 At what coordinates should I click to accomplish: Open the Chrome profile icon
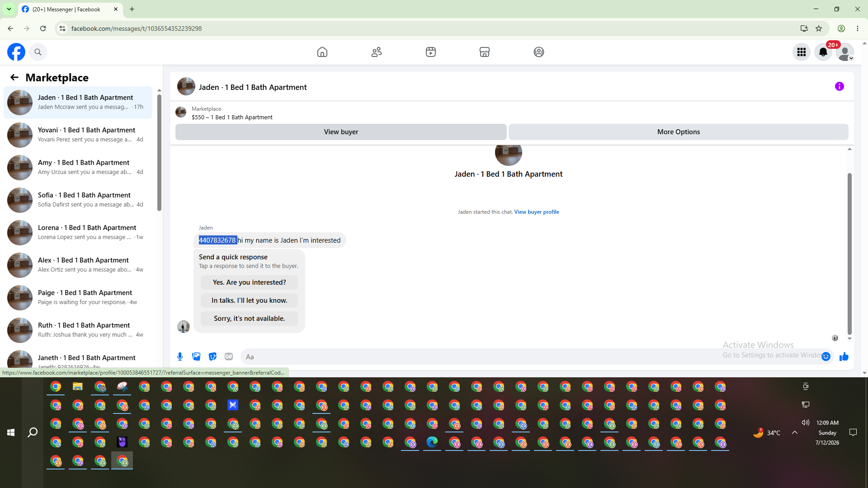tap(841, 28)
